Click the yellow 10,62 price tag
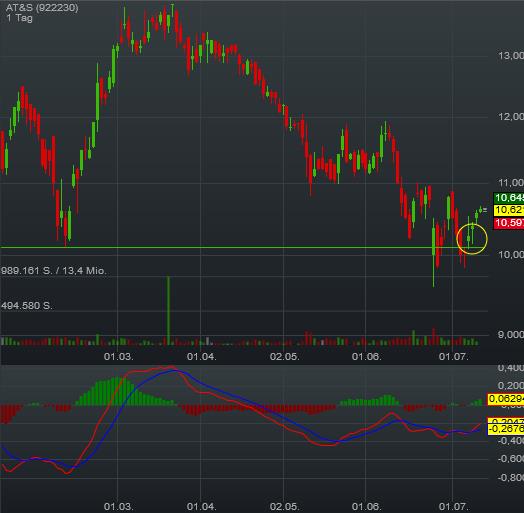The height and width of the screenshot is (513, 524). (509, 210)
